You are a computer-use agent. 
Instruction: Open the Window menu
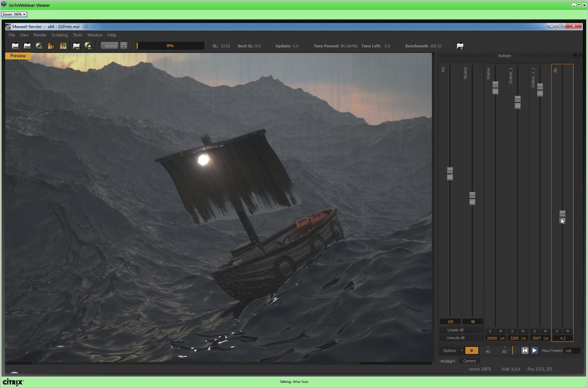(x=95, y=35)
